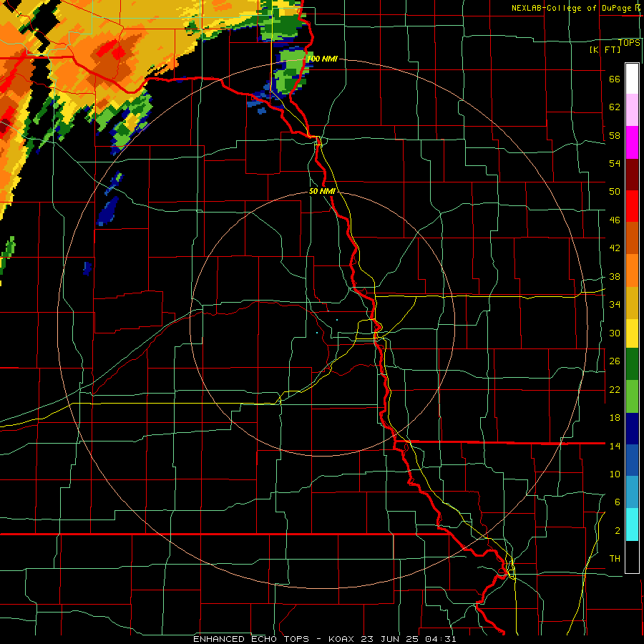Click the 46 label on the legend
The height and width of the screenshot is (644, 644).
coord(615,220)
